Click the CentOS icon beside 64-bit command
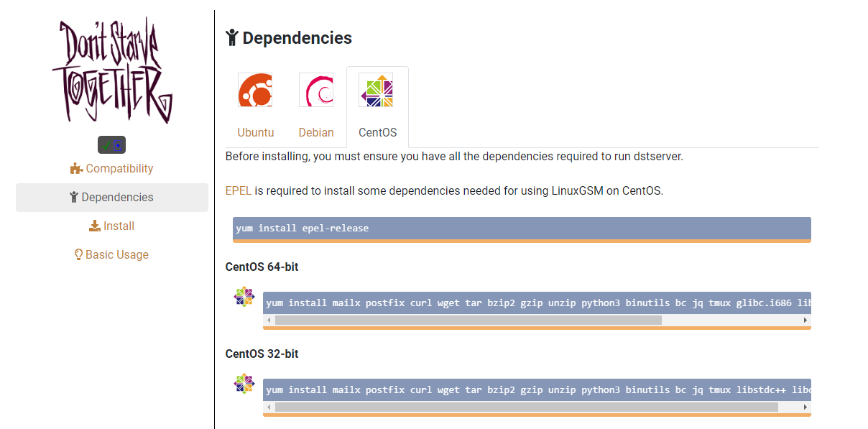 point(244,297)
